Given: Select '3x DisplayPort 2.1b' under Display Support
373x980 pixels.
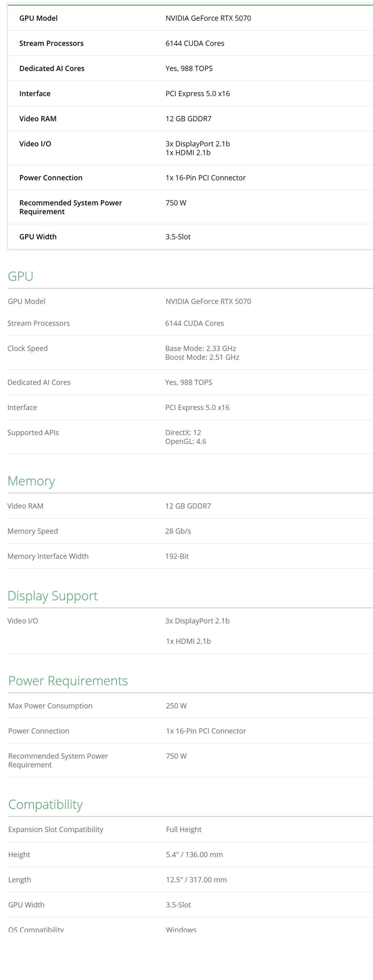Looking at the screenshot, I should point(197,621).
